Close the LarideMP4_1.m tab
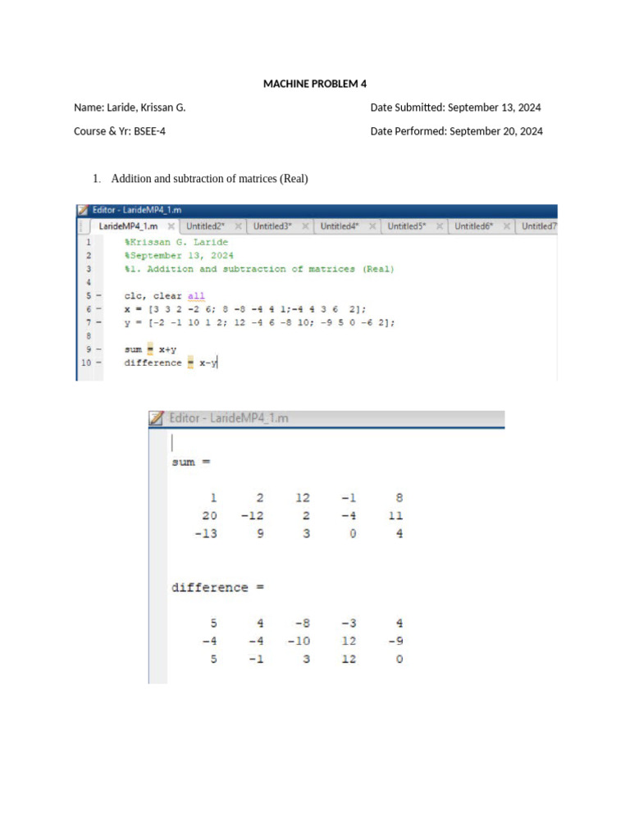This screenshot has width=630, height=840. tap(171, 226)
